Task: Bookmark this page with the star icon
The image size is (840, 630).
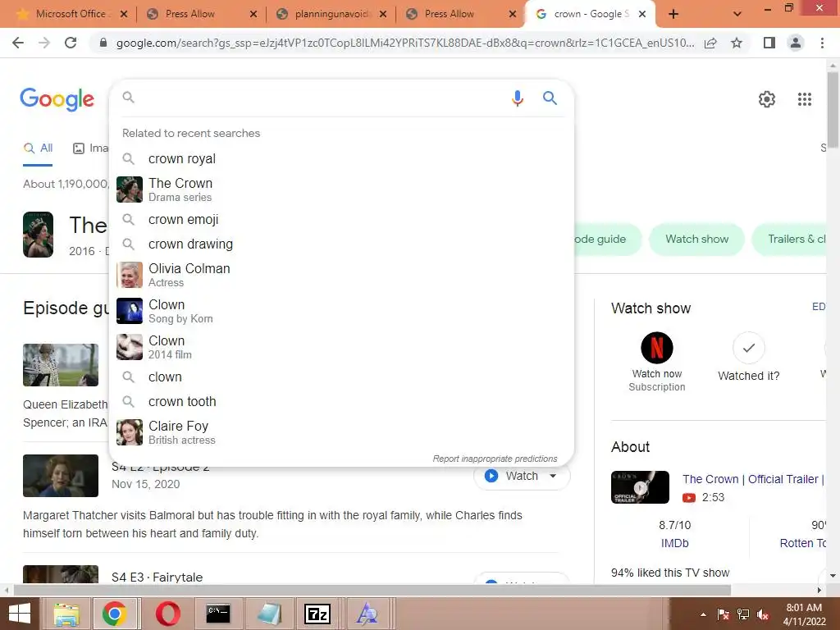Action: (737, 43)
